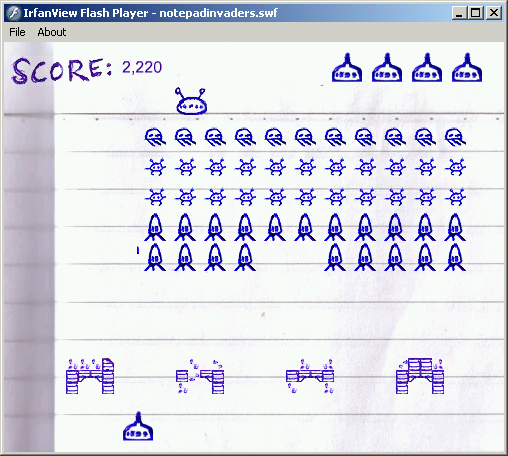This screenshot has width=508, height=456.
Task: Click the leftmost bug invader in second row
Action: click(x=155, y=167)
